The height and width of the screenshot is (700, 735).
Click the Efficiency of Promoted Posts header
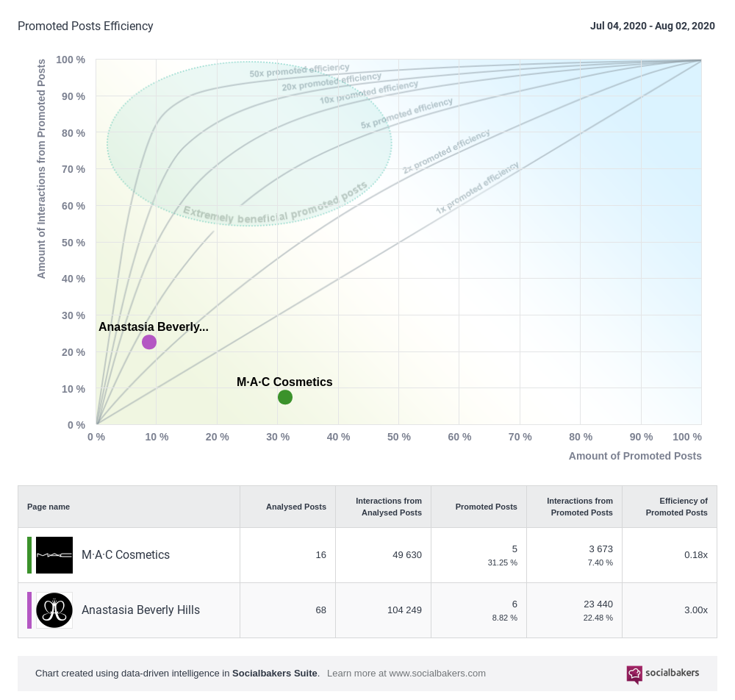[x=676, y=507]
